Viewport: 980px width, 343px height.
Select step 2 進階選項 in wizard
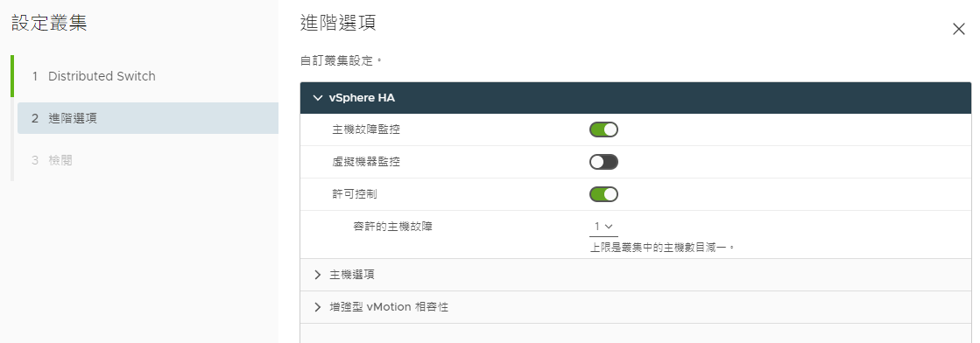click(147, 118)
